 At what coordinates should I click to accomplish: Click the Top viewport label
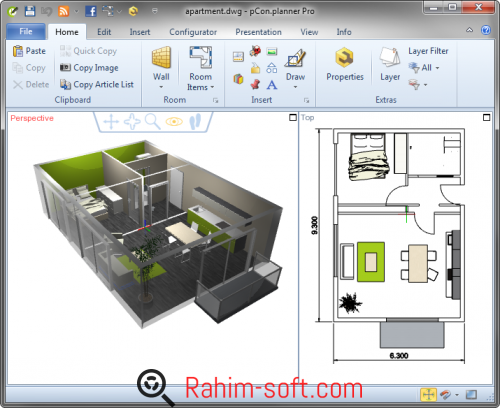(x=307, y=118)
